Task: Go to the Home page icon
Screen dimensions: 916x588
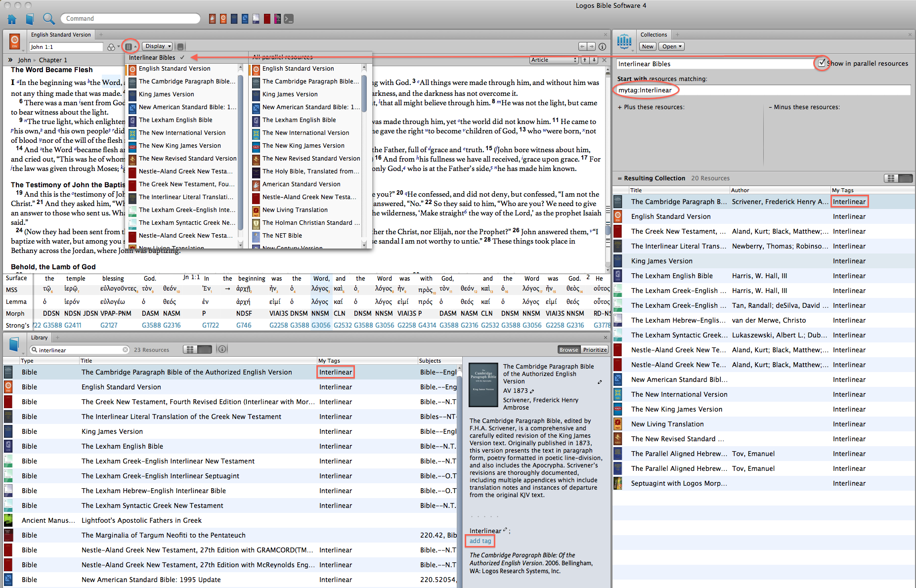Action: click(x=12, y=19)
